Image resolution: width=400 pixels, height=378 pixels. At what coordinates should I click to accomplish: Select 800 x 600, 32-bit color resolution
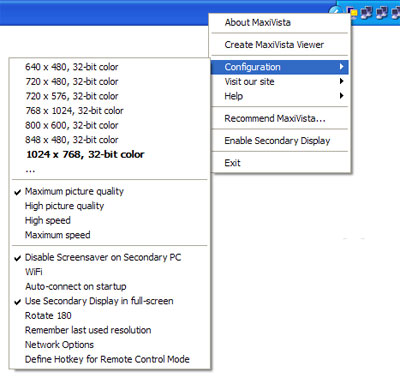tap(110, 125)
